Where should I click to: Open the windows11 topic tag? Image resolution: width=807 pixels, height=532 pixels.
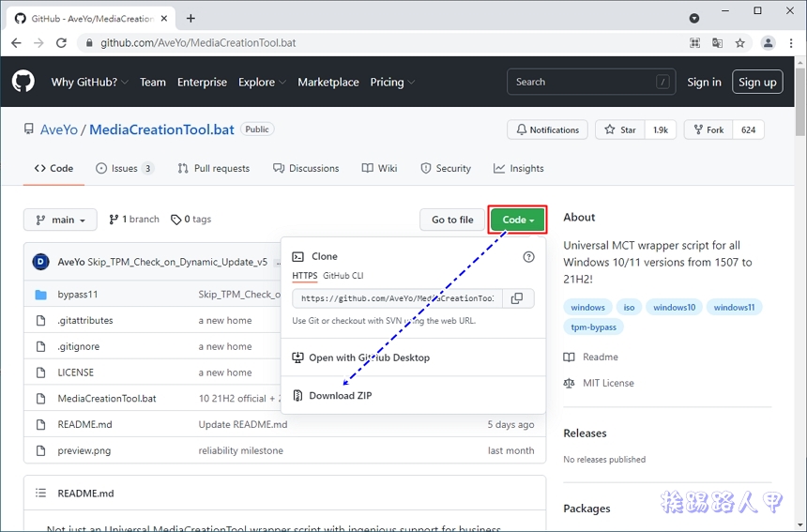click(734, 307)
